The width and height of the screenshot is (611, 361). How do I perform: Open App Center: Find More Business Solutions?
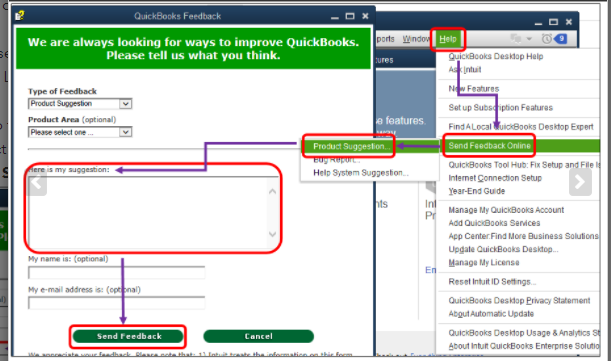[x=523, y=236]
